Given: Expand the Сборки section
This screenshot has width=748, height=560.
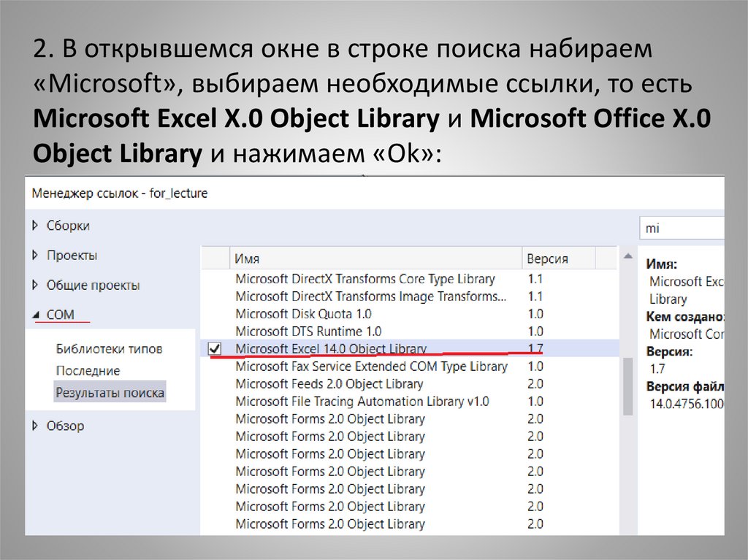Looking at the screenshot, I should click(35, 225).
